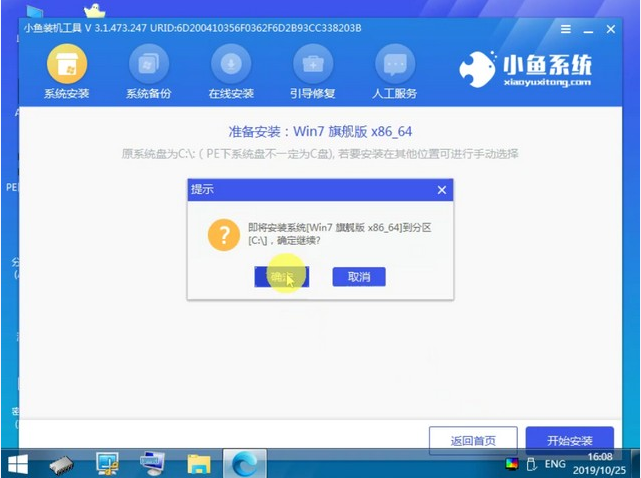Viewport: 641px width, 478px height.
Task: Open the computer tools taskbar icon
Action: click(107, 465)
